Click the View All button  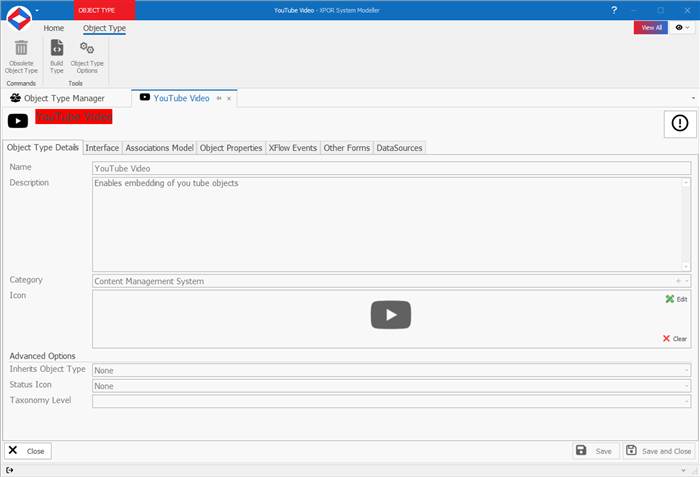(x=651, y=28)
